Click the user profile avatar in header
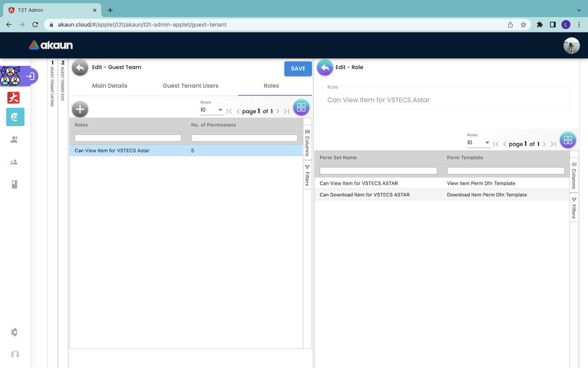Image resolution: width=588 pixels, height=368 pixels. (571, 45)
